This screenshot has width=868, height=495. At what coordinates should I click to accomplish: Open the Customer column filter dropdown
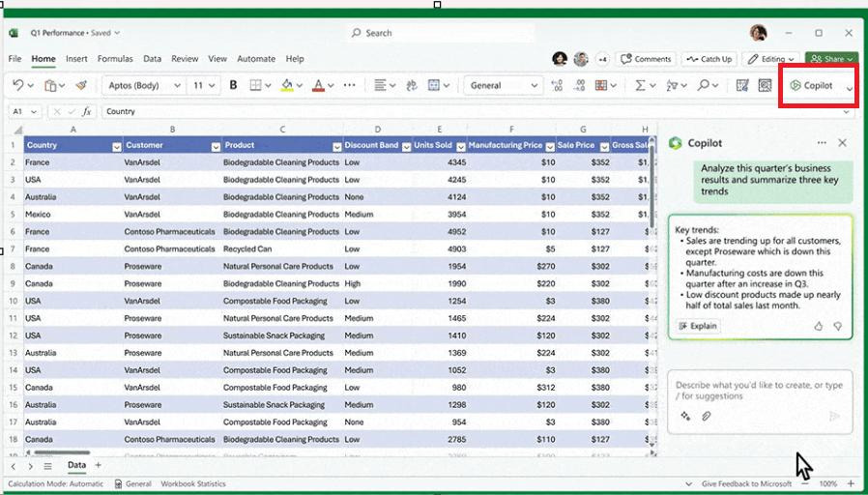point(216,147)
